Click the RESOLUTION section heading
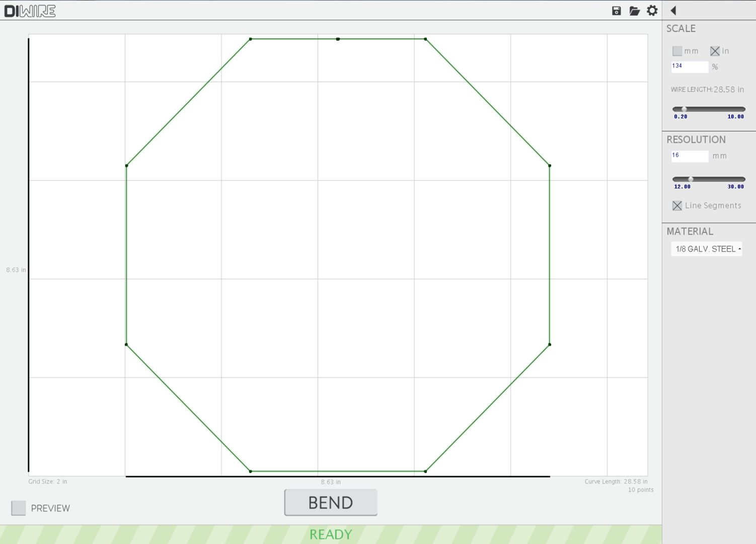This screenshot has width=756, height=544. (696, 140)
